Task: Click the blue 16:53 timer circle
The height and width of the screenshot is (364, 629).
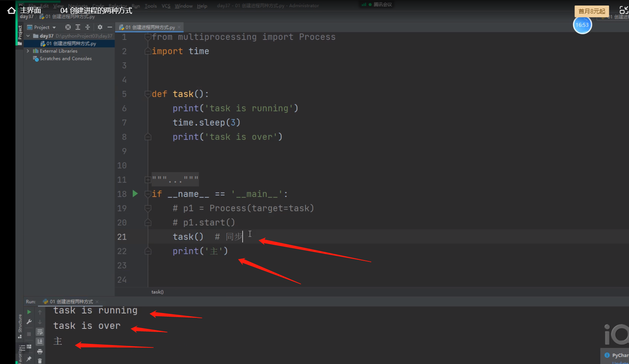Action: (x=582, y=25)
